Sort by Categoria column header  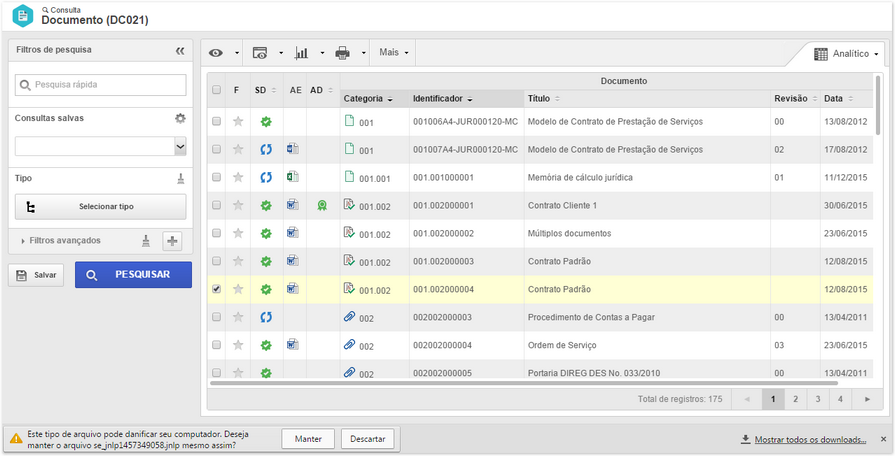[374, 99]
